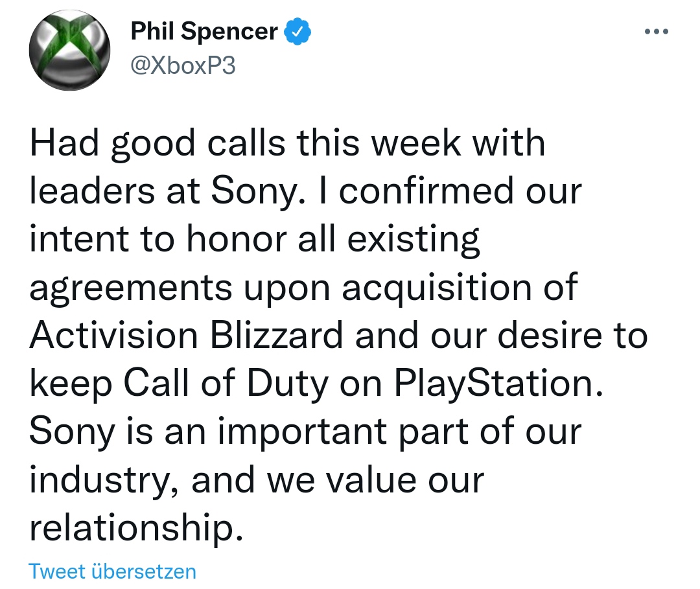Click the first line 'Had good calls this week with'
The height and width of the screenshot is (589, 700).
coord(287,143)
